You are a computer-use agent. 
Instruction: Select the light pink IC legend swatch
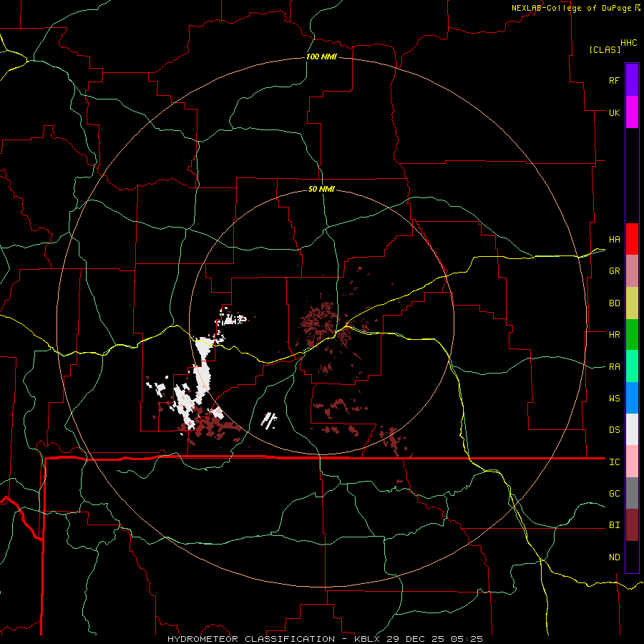click(x=632, y=462)
